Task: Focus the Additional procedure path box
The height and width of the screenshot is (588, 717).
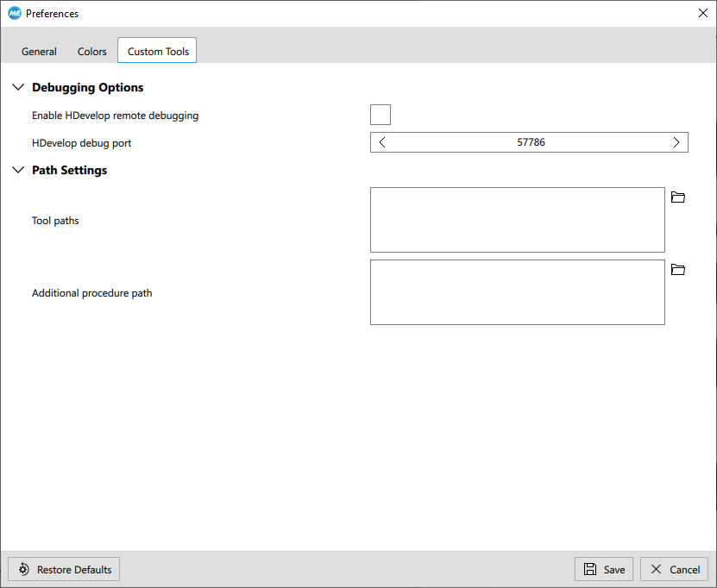Action: tap(518, 292)
